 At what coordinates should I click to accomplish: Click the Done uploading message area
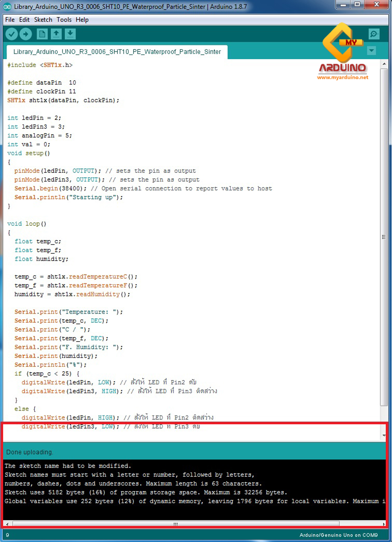(29, 452)
